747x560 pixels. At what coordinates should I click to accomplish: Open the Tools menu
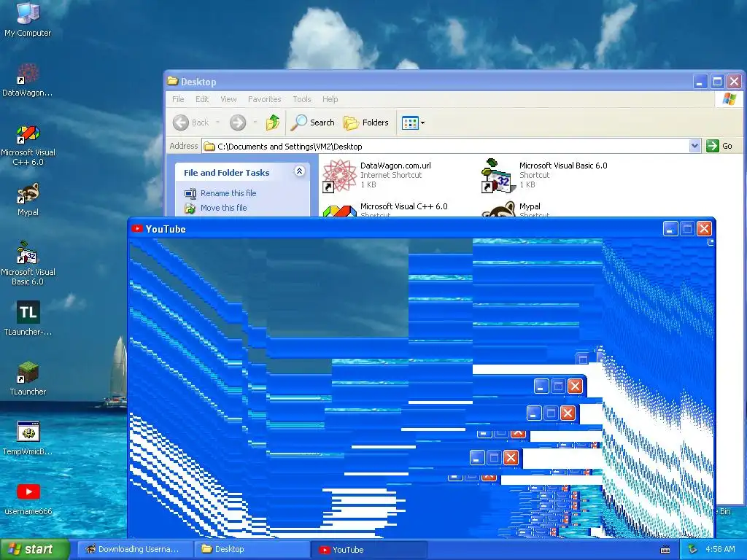301,99
